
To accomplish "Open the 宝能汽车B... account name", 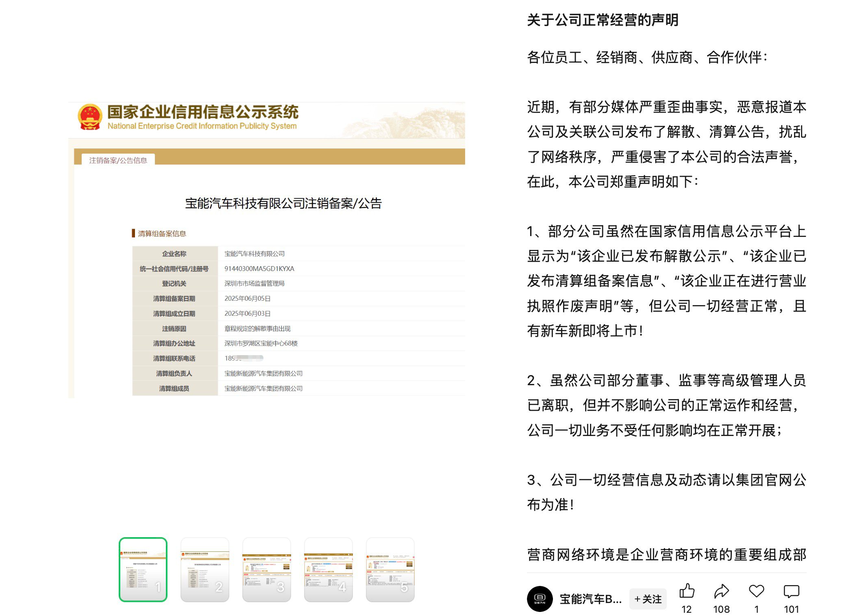I will coord(590,599).
